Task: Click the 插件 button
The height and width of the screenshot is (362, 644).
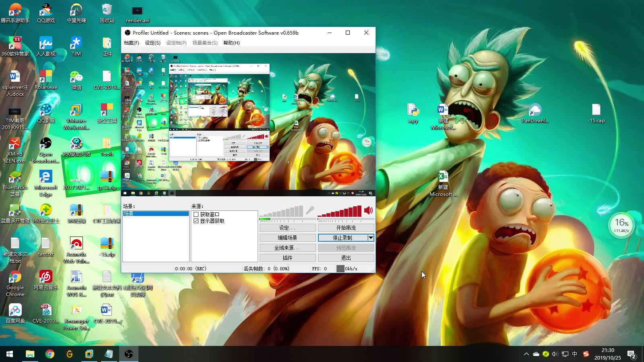Action: (x=287, y=258)
